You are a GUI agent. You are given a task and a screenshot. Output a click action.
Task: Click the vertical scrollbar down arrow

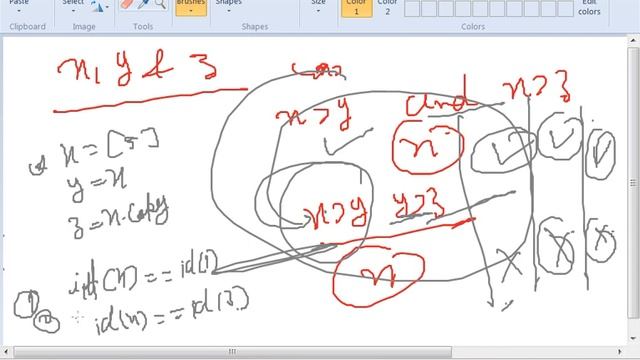click(x=633, y=338)
